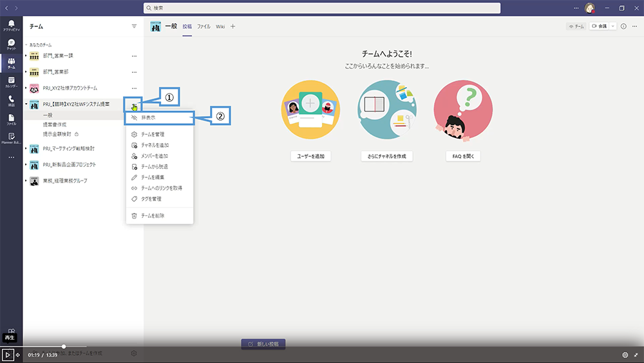Select チームから脱退 in context menu
The height and width of the screenshot is (363, 644).
(159, 166)
